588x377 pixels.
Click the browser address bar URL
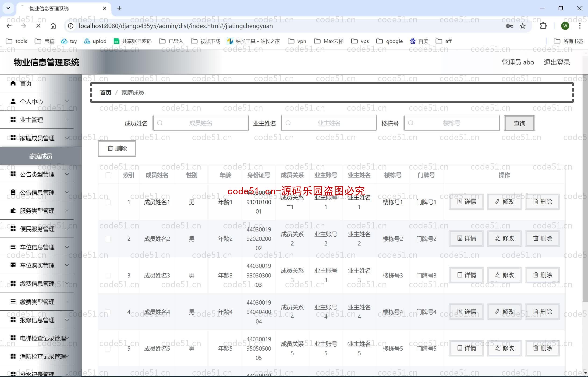176,26
